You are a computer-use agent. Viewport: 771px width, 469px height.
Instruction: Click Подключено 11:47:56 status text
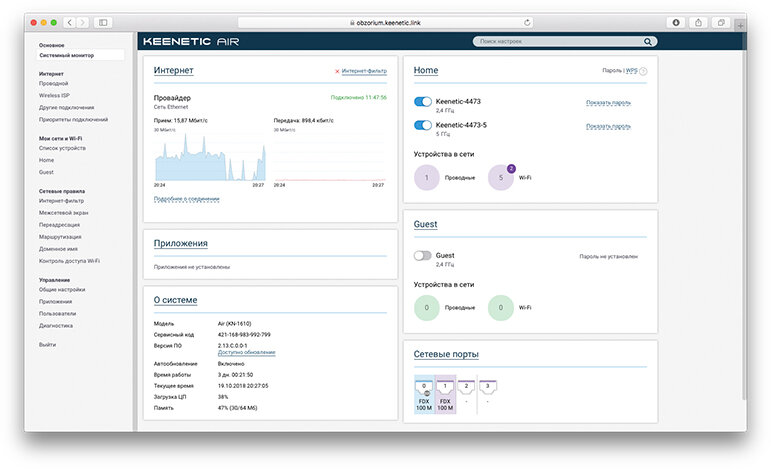[358, 98]
